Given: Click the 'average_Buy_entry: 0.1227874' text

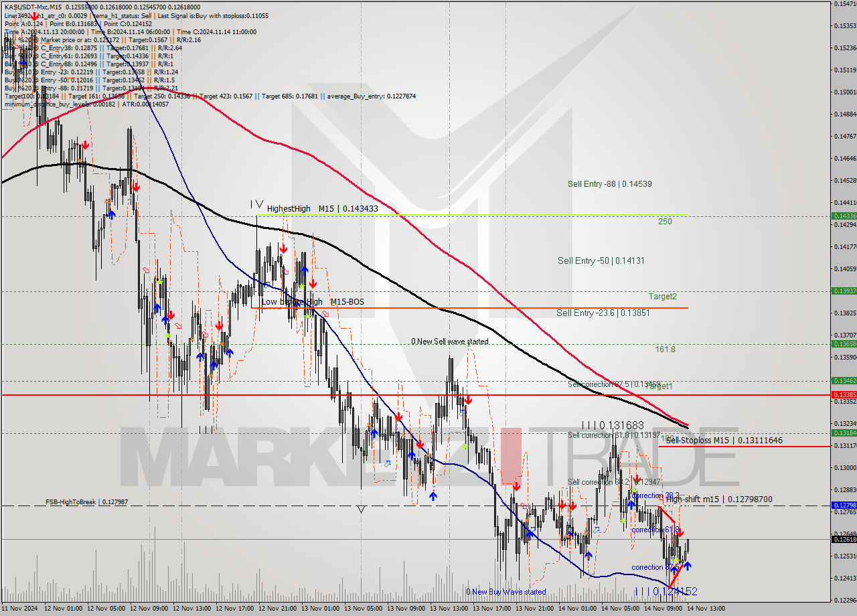Looking at the screenshot, I should (371, 96).
